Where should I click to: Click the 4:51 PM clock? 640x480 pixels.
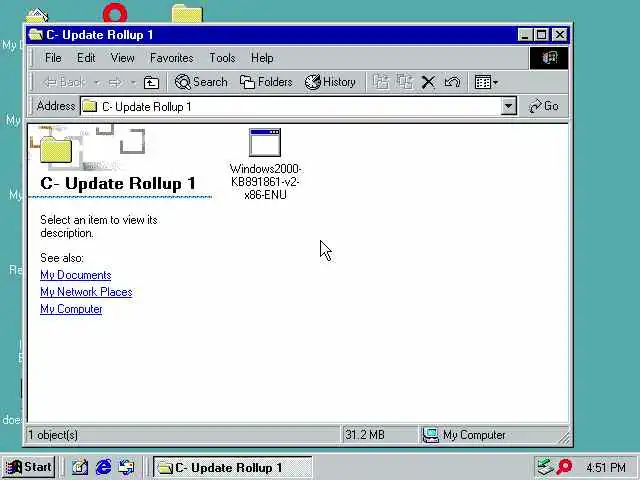(x=606, y=467)
